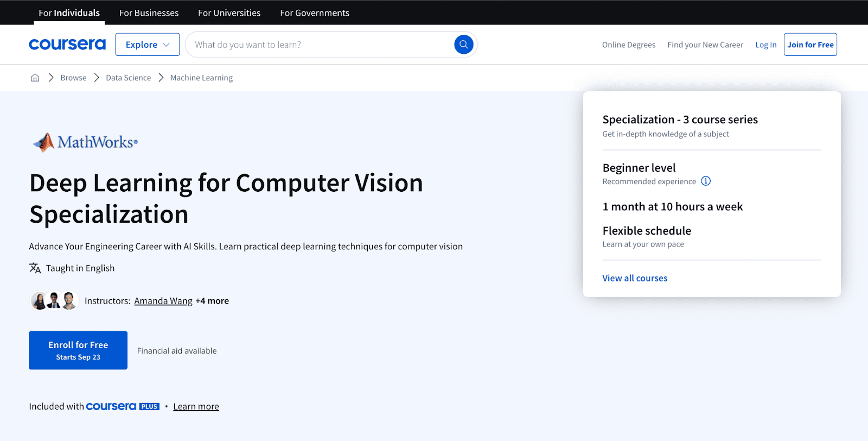Open Find your New Career link
Image resolution: width=868 pixels, height=441 pixels.
[x=705, y=45]
